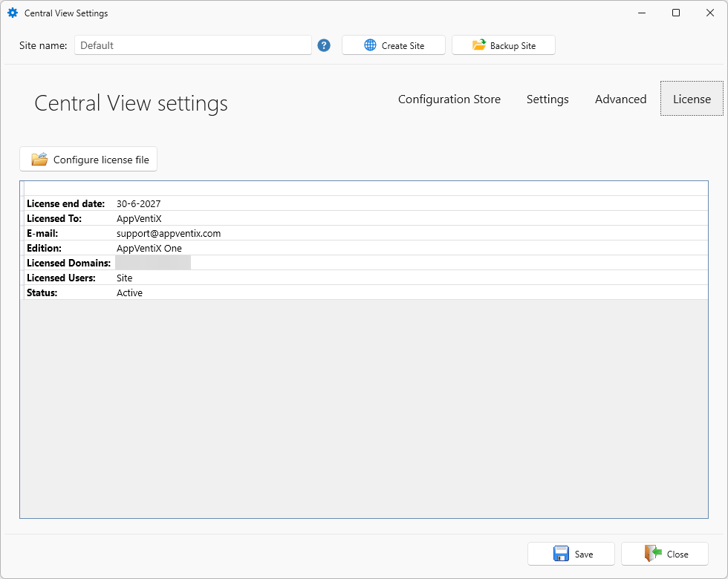728x579 pixels.
Task: Click the Licensed To value AppVentiX
Action: 139,218
